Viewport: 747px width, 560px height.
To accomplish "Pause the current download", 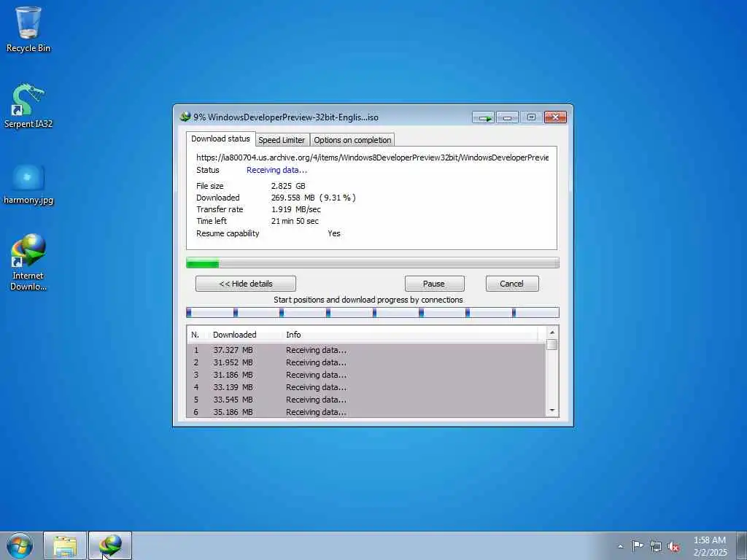I will (434, 284).
